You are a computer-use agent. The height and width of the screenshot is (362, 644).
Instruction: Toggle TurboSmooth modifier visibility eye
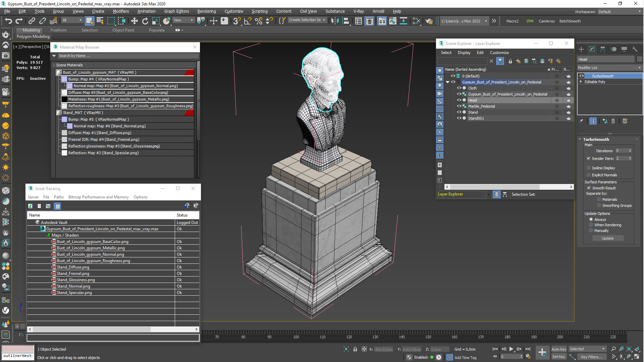click(x=581, y=76)
